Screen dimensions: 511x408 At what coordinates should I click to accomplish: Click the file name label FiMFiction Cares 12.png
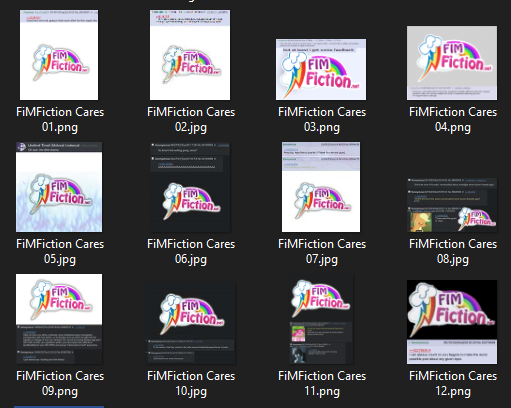click(x=453, y=383)
